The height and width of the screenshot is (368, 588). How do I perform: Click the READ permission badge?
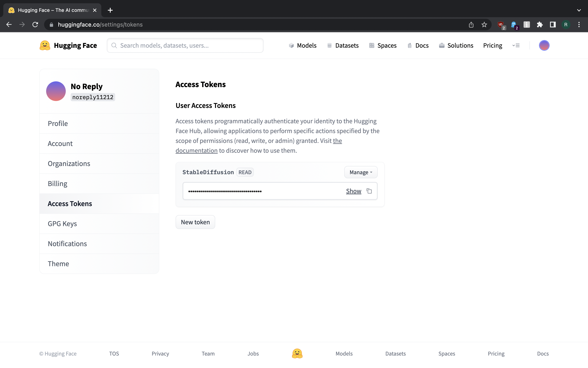click(245, 172)
